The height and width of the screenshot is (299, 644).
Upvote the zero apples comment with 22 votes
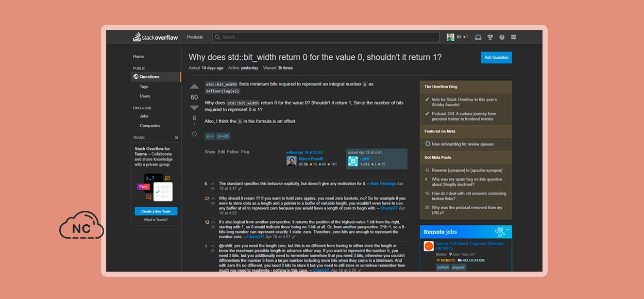pyautogui.click(x=213, y=198)
